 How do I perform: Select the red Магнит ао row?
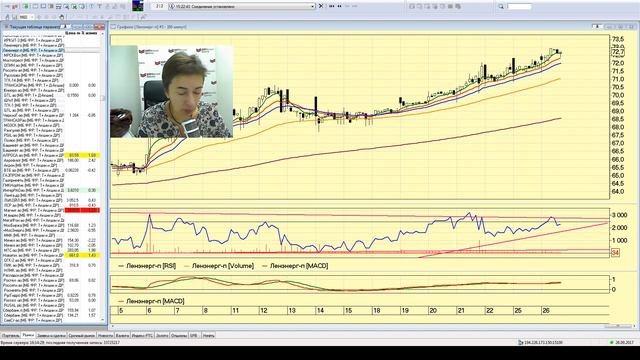click(51, 210)
